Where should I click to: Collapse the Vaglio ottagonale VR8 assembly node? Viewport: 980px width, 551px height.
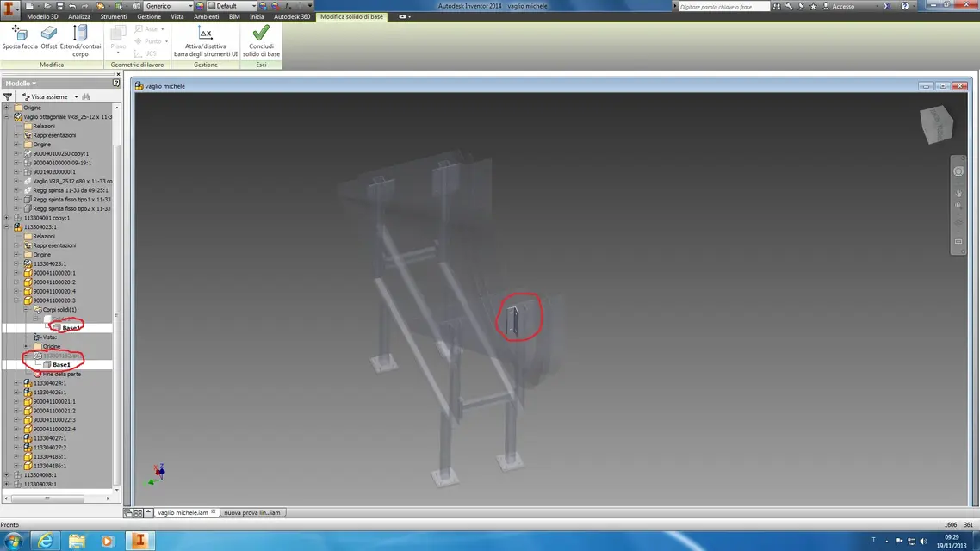(x=7, y=117)
